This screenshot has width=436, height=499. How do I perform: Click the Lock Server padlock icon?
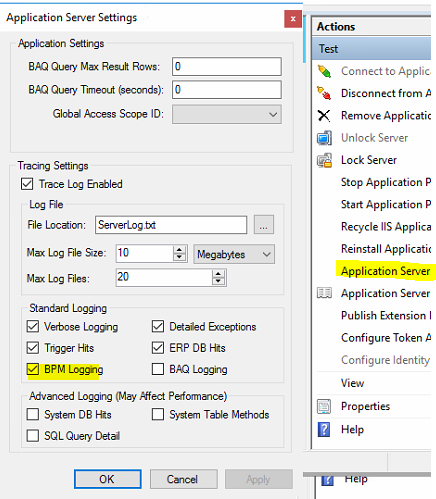pos(324,160)
